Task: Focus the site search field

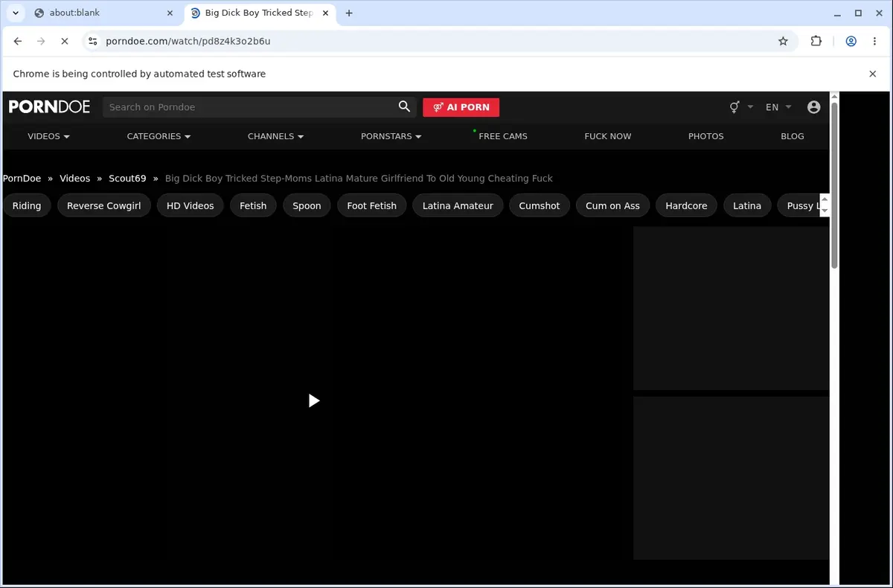Action: point(249,107)
